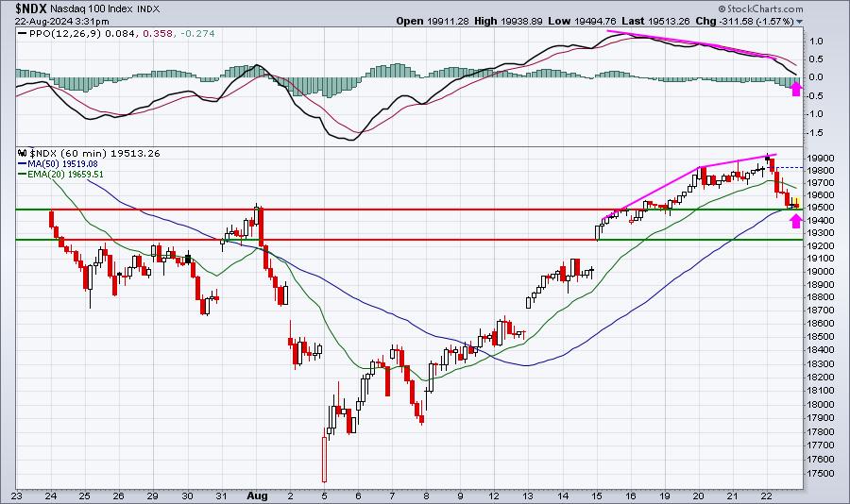The image size is (850, 504).
Task: Click the Aug month label on date axis
Action: 257,496
